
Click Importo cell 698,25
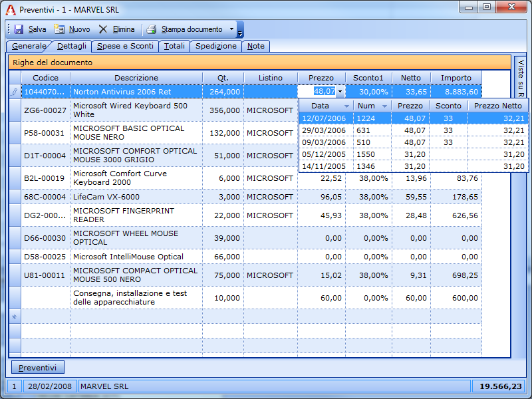pos(456,275)
